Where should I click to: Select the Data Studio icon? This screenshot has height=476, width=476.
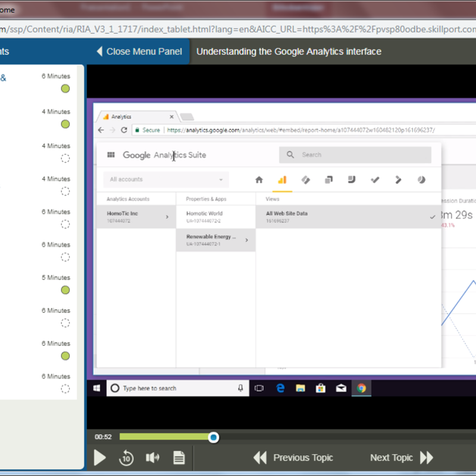[352, 180]
